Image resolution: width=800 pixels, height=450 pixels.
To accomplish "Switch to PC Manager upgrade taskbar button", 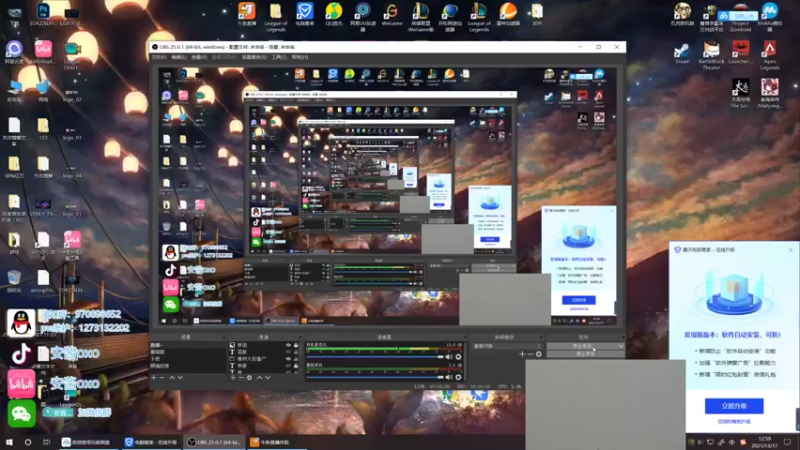I will [152, 442].
